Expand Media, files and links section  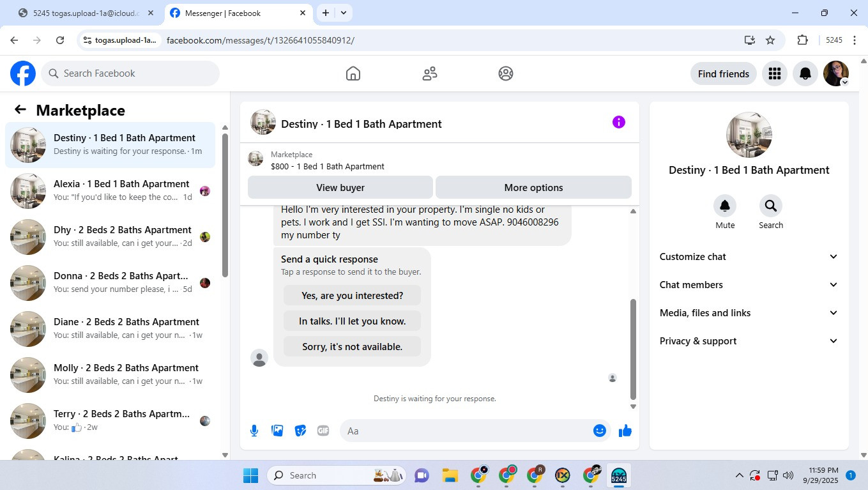pos(749,313)
